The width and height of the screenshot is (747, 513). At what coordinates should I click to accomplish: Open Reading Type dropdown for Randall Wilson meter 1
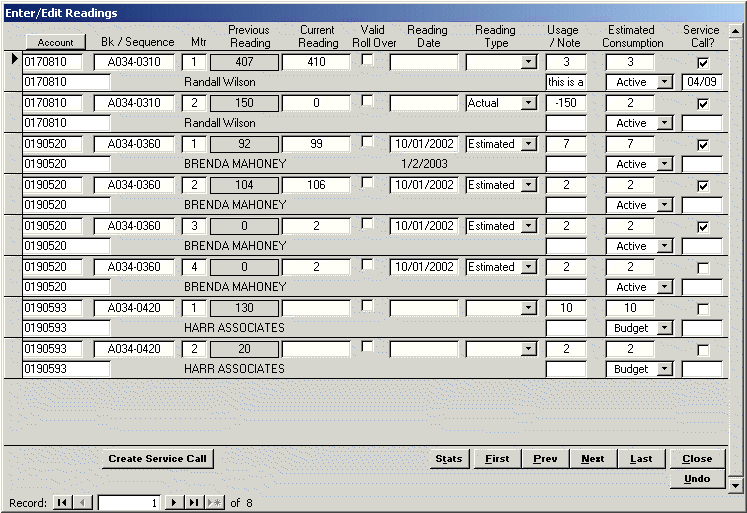tap(528, 62)
